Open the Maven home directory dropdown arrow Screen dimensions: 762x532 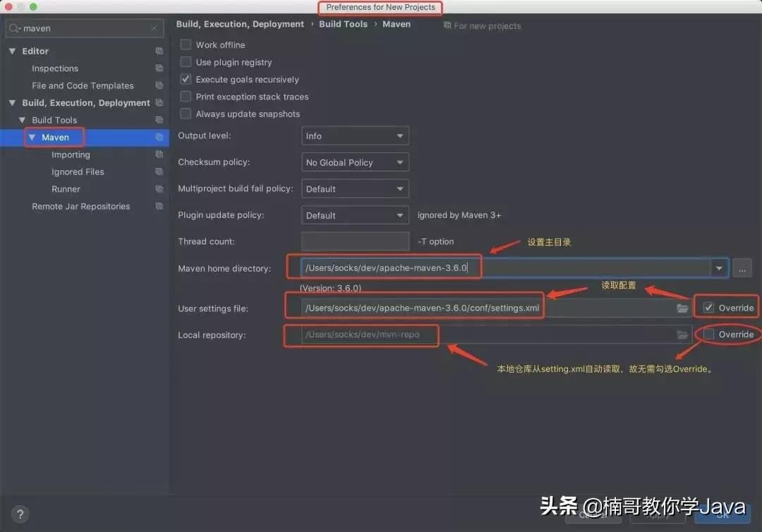click(x=718, y=267)
